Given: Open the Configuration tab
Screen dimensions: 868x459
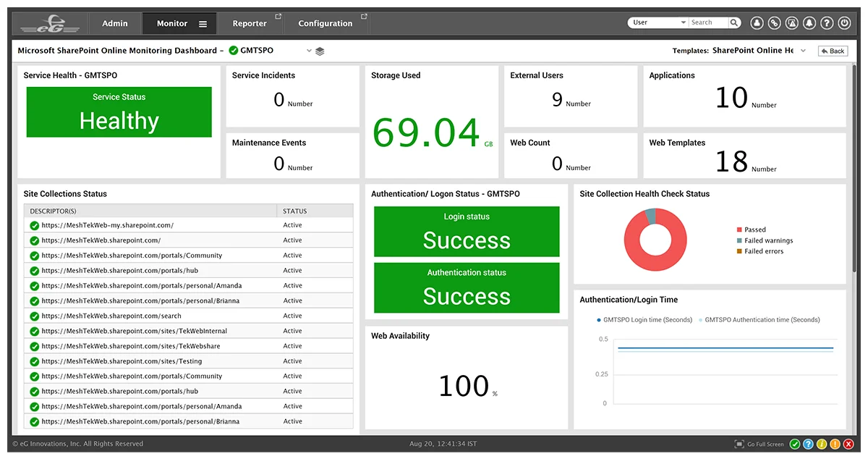Looking at the screenshot, I should pyautogui.click(x=325, y=23).
